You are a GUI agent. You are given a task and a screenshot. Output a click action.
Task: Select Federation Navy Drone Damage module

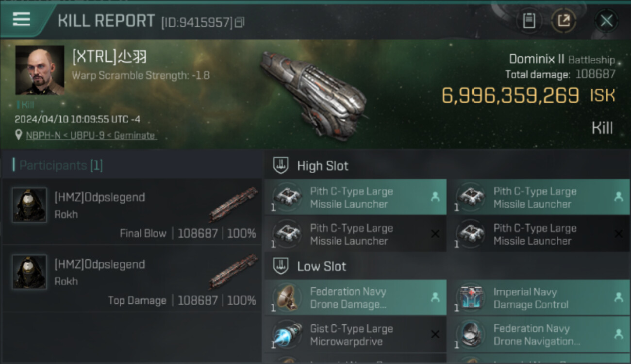[x=355, y=298]
